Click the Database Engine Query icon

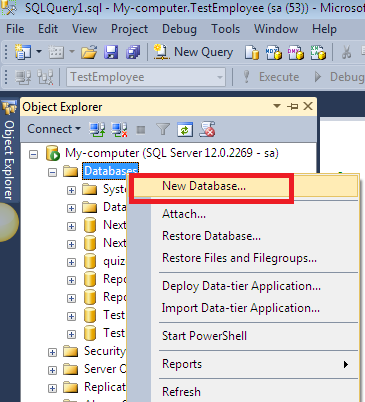pos(252,52)
